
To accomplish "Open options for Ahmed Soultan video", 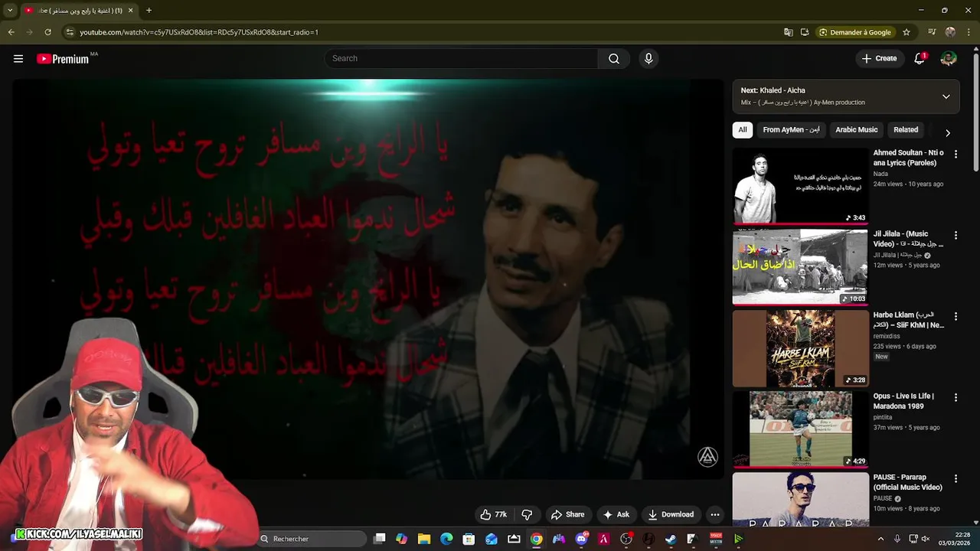I will pyautogui.click(x=955, y=154).
